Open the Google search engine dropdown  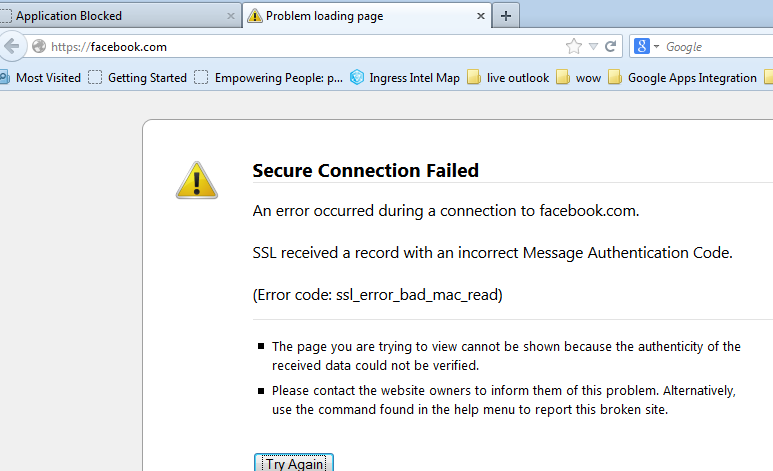coord(646,46)
